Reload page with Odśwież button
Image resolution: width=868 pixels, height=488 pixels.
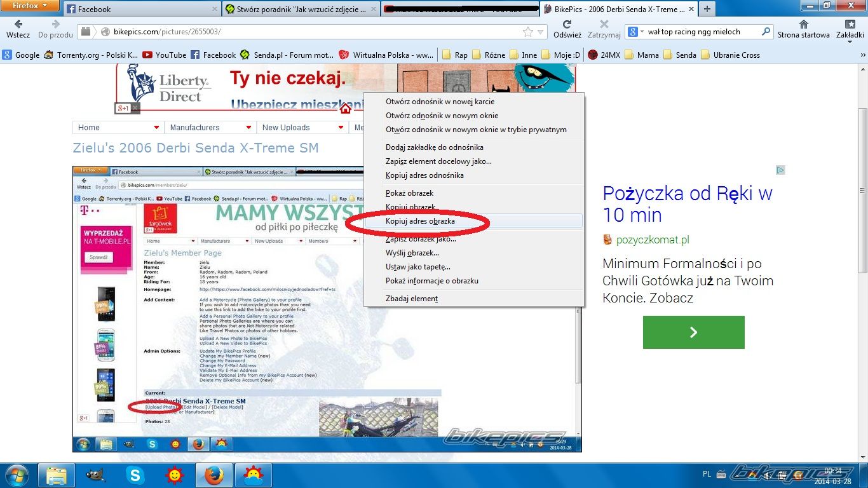point(567,29)
